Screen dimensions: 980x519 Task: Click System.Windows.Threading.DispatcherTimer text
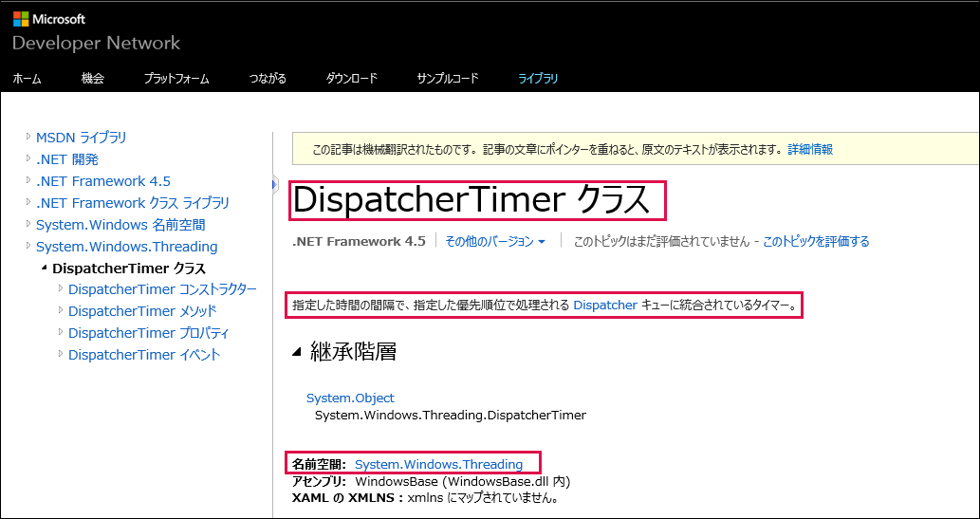coord(451,416)
